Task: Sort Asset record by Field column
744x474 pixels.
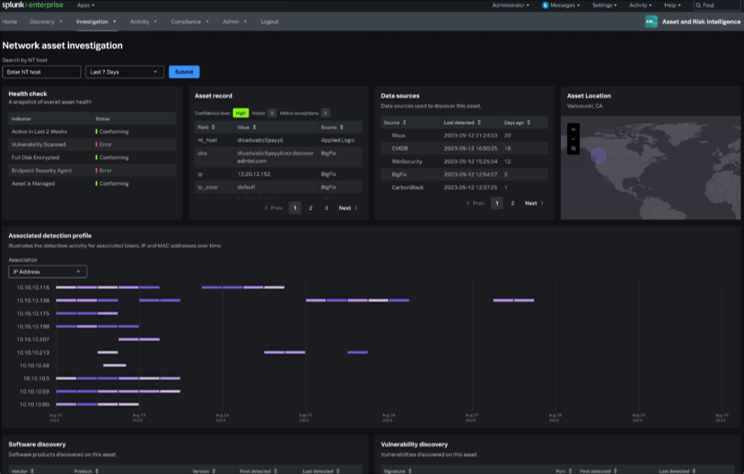Action: [203, 128]
